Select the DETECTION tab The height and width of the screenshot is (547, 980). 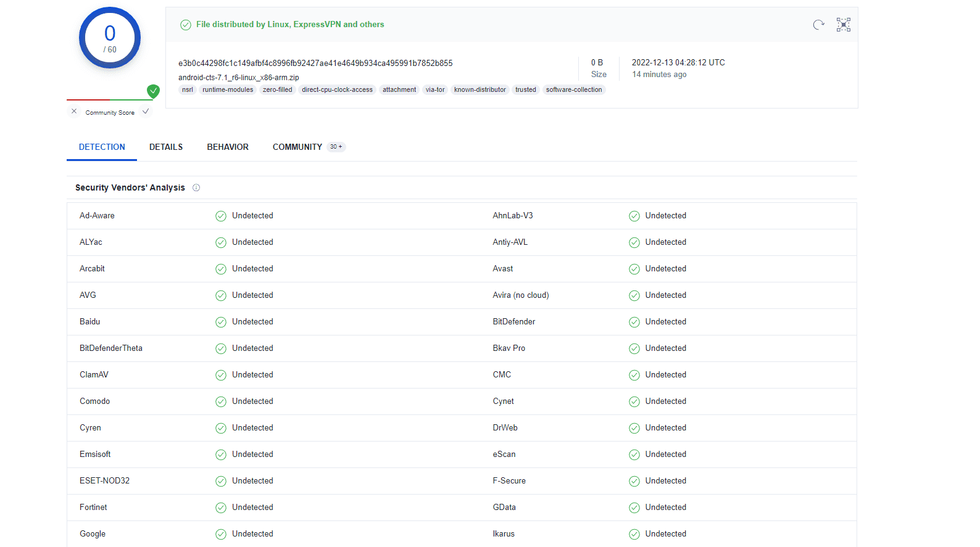(x=102, y=147)
